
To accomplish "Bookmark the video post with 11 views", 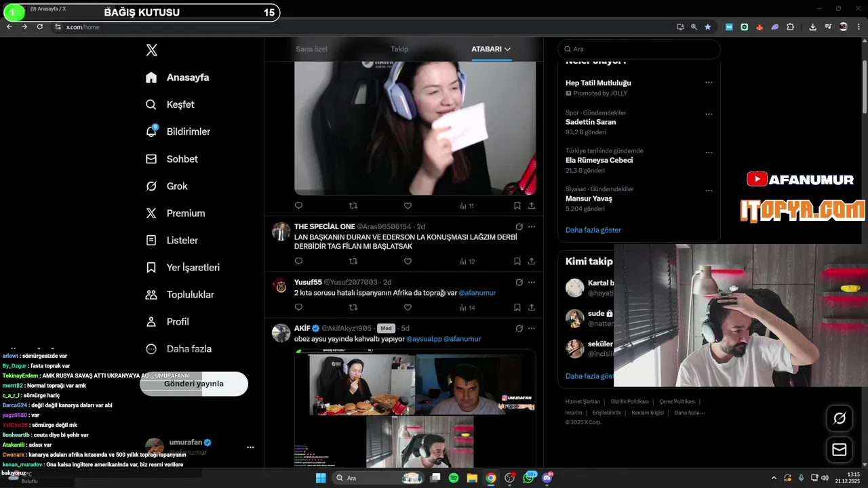I will [517, 205].
